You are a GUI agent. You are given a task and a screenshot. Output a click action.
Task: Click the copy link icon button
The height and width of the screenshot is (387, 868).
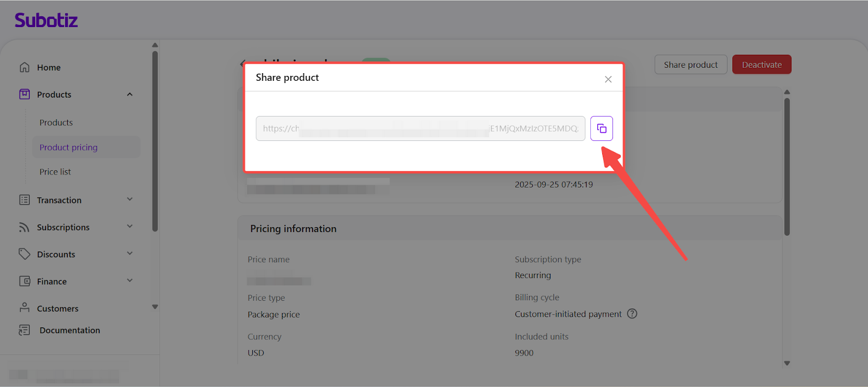click(x=601, y=128)
